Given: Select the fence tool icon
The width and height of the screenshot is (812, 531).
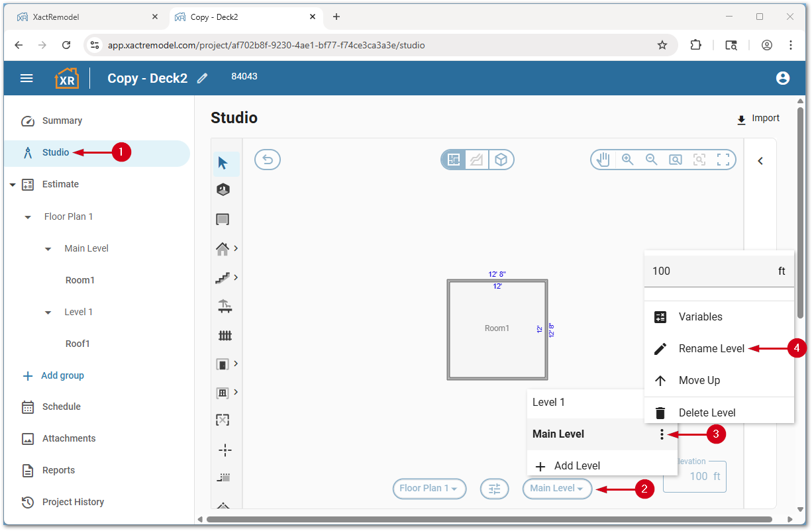Looking at the screenshot, I should click(225, 336).
